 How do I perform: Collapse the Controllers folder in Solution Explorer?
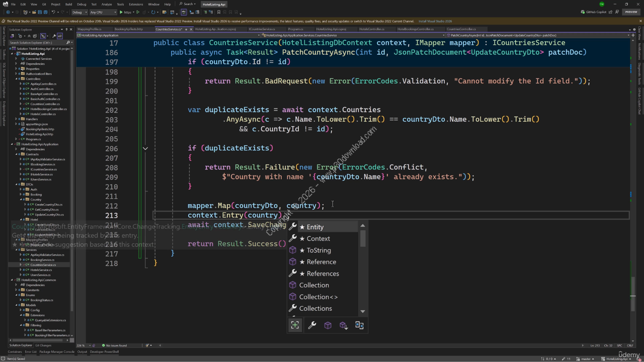pos(16,79)
